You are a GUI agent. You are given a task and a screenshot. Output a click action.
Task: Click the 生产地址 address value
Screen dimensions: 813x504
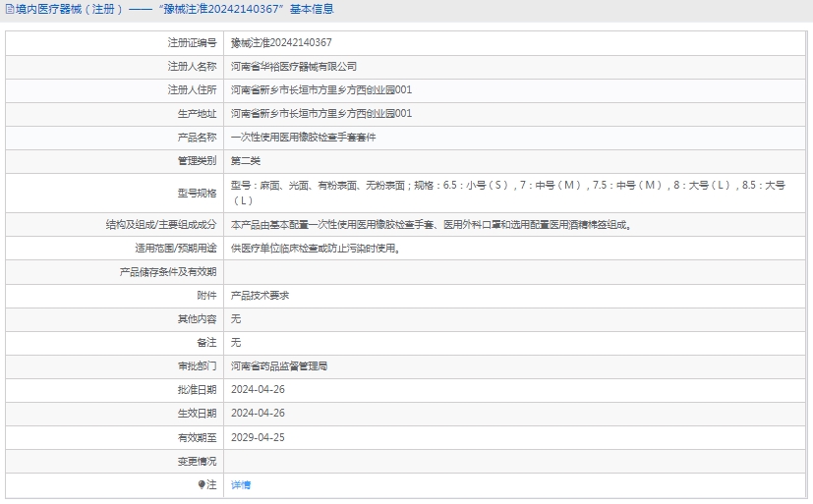point(320,113)
